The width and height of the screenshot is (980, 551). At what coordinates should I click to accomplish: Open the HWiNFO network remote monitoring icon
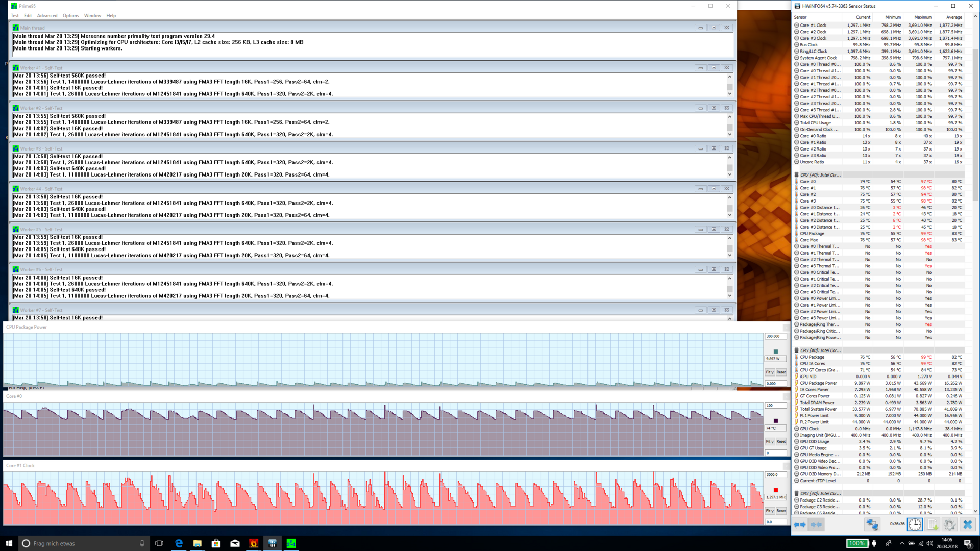872,524
